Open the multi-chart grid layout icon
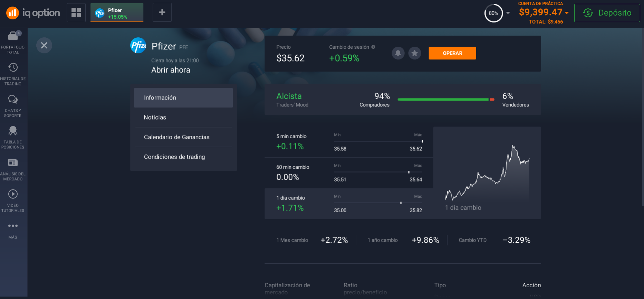 pyautogui.click(x=76, y=13)
